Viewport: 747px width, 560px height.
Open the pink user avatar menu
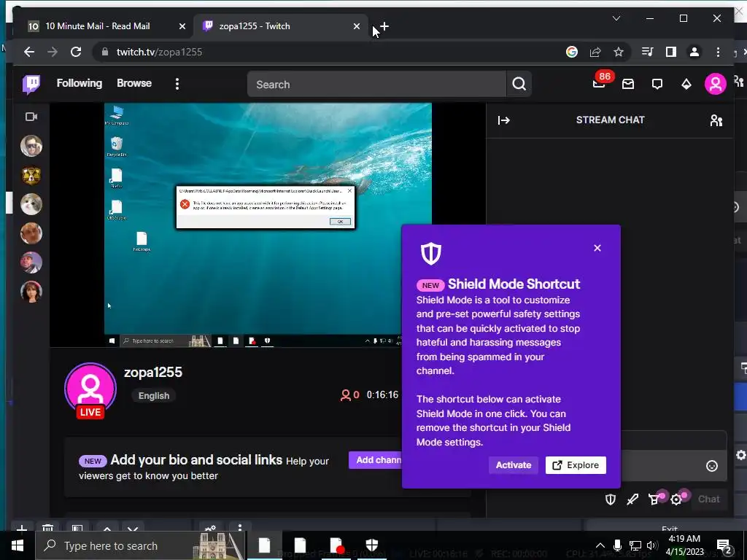coord(715,85)
